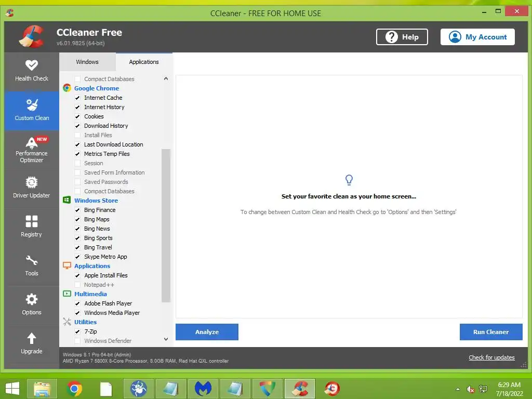Show hidden tray icons arrow

[458, 389]
